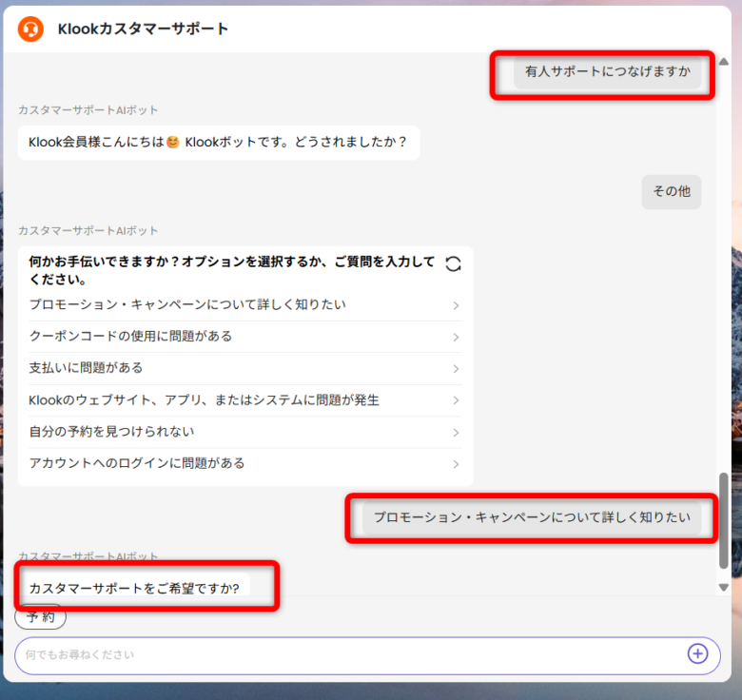
Task: Select クーポンコードの使用に問題がある option
Action: pos(130,336)
